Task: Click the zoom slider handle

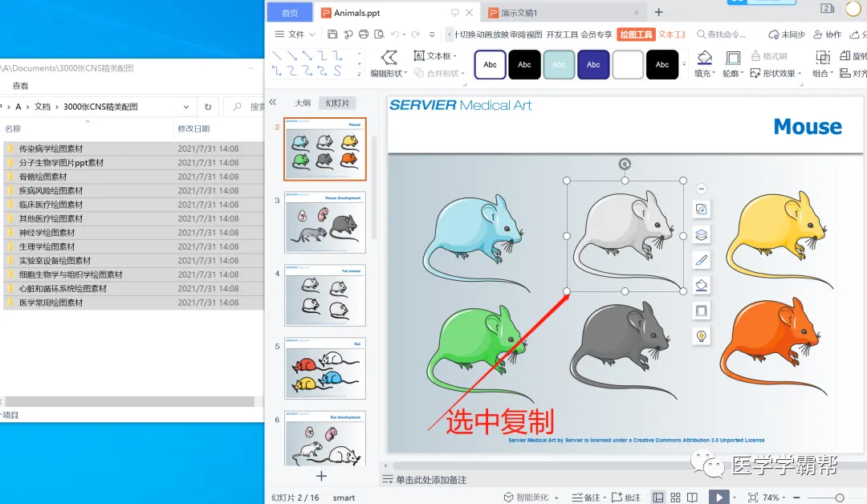Action: tap(840, 498)
